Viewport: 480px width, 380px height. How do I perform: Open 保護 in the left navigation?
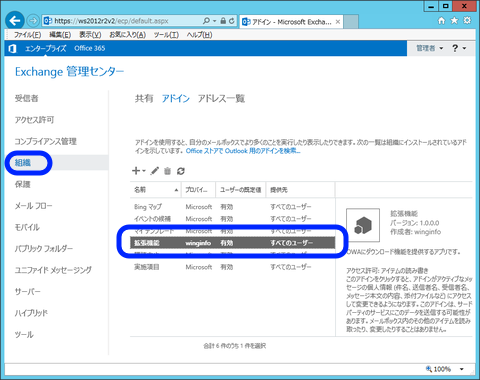pos(23,184)
